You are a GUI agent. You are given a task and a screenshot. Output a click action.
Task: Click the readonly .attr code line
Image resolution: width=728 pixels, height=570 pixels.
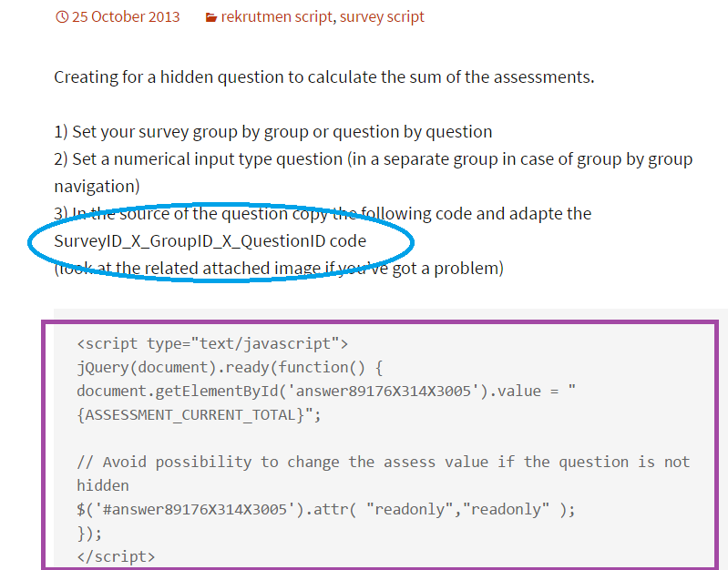(x=325, y=509)
